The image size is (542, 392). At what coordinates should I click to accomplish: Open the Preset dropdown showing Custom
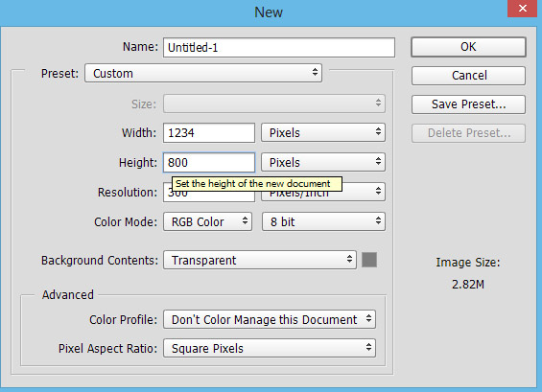203,73
